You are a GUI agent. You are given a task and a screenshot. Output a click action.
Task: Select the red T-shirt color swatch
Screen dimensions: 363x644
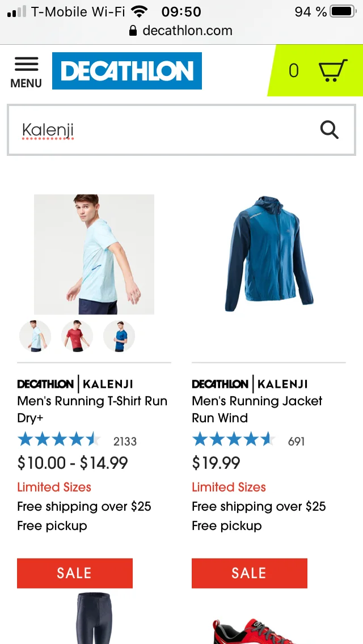click(77, 336)
